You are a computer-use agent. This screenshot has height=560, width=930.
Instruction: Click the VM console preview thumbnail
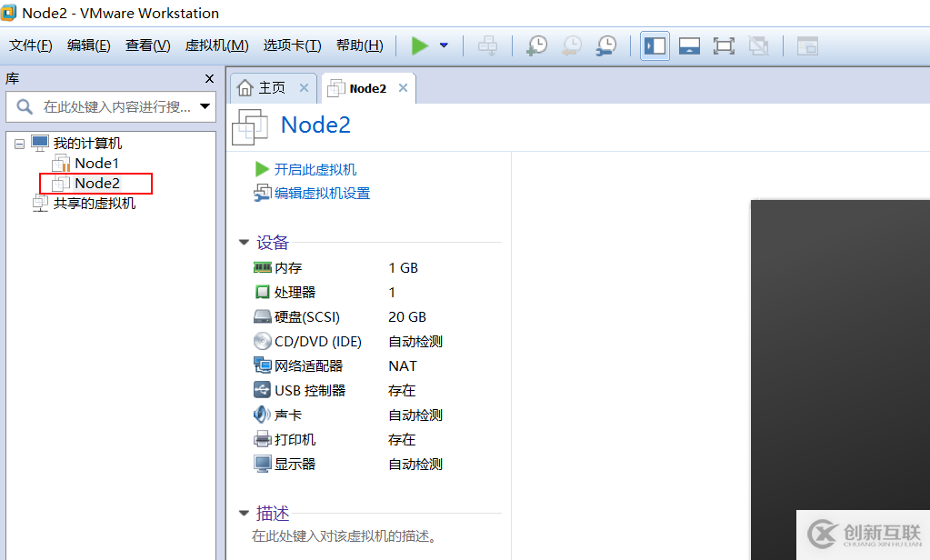click(x=840, y=380)
